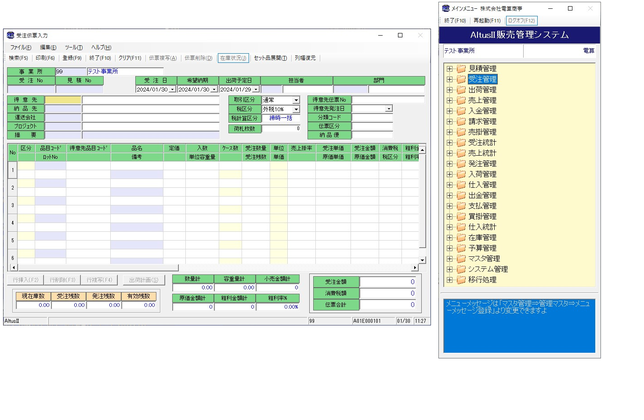The image size is (644, 420).
Task: Open the ツール menu
Action: click(73, 47)
